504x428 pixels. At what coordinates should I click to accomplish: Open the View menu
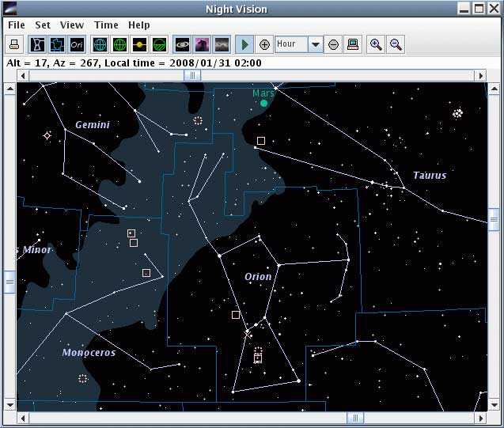pos(71,25)
